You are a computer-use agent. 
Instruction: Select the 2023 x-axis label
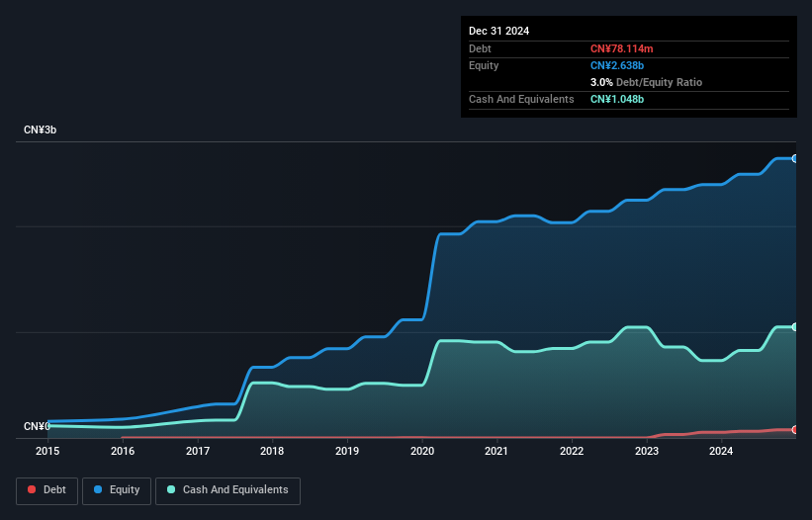click(x=647, y=451)
